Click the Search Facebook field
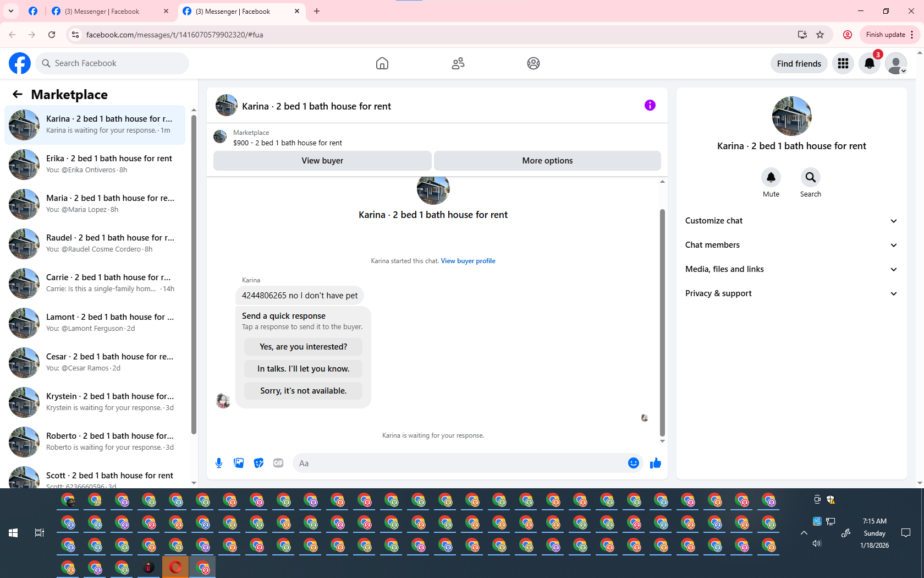 112,63
